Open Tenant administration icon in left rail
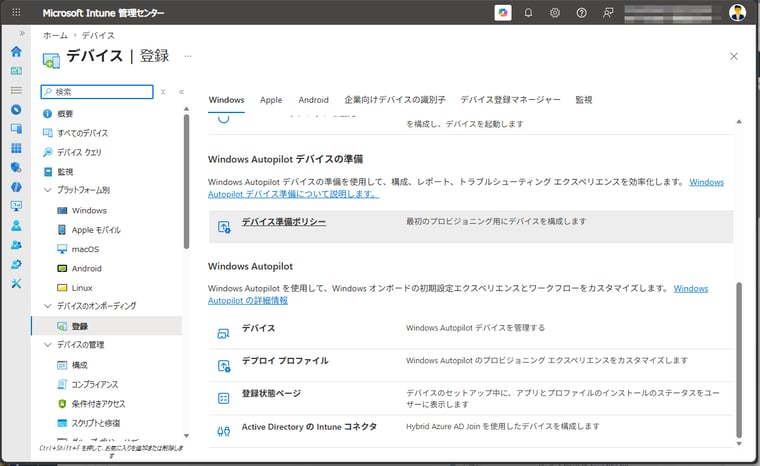Image resolution: width=760 pixels, height=466 pixels. 16,264
